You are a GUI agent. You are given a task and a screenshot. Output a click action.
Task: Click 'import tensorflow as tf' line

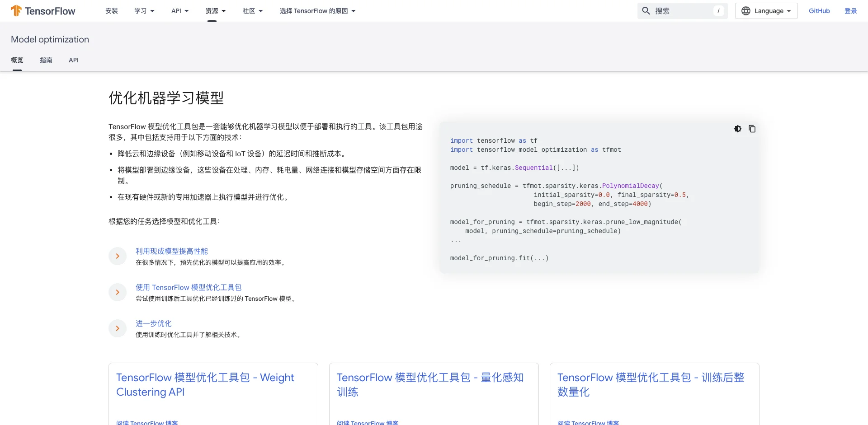click(494, 140)
